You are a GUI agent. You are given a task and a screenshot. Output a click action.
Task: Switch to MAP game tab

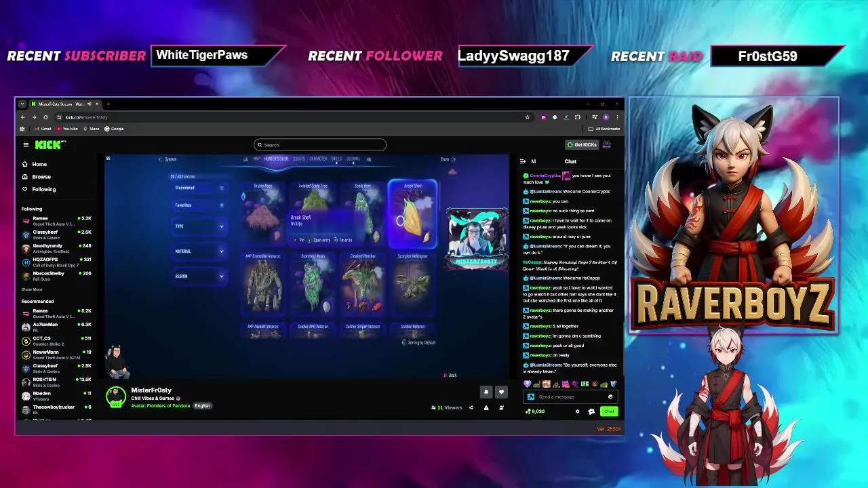tap(256, 159)
